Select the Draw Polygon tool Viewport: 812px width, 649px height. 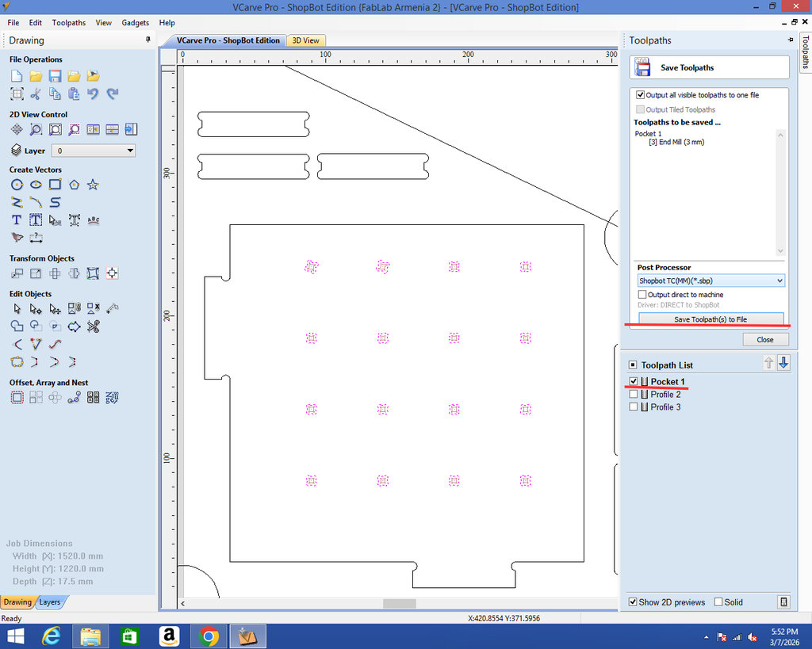coord(74,185)
